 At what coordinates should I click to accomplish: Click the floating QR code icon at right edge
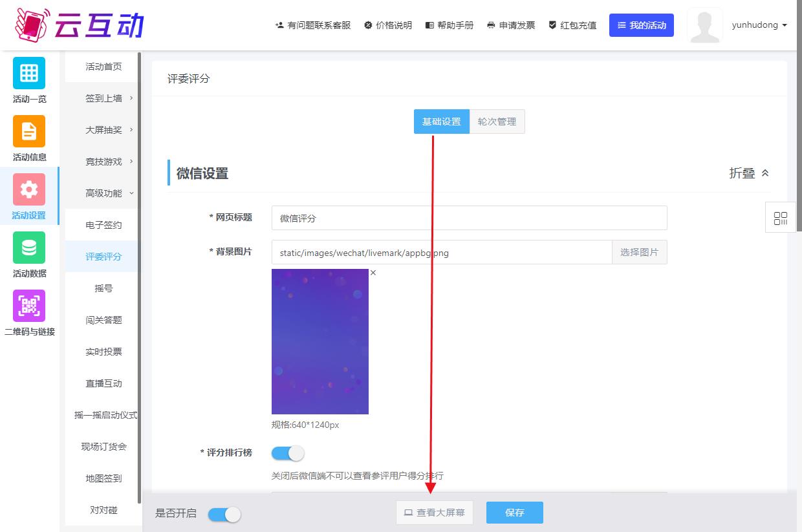coord(780,218)
